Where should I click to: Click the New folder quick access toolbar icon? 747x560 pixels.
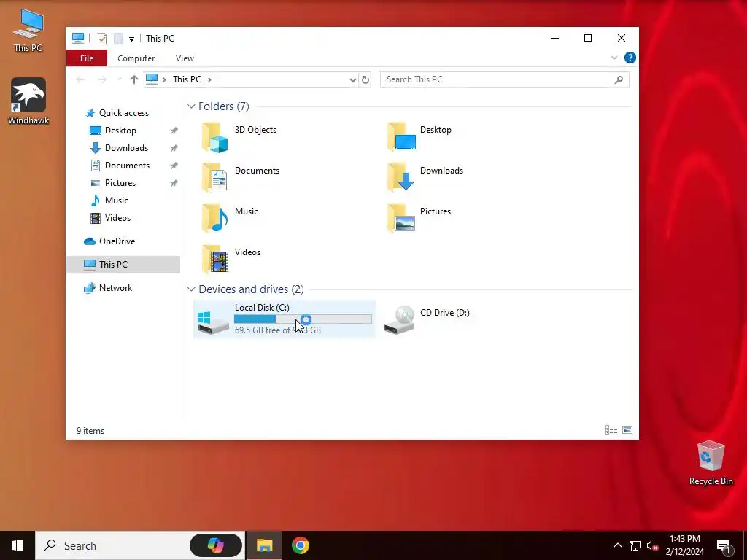point(118,39)
